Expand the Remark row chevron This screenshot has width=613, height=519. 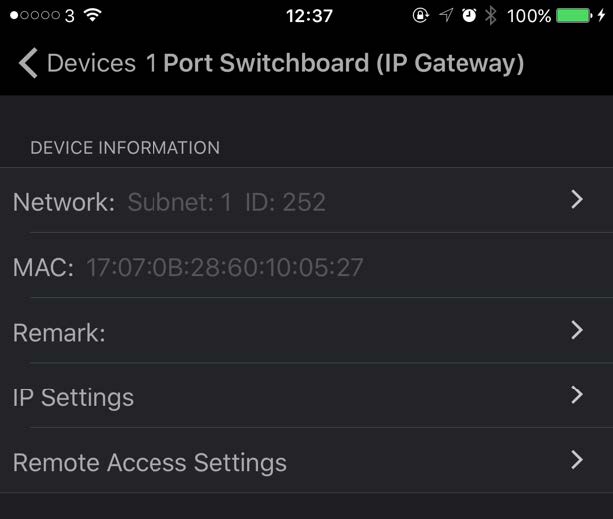[577, 330]
